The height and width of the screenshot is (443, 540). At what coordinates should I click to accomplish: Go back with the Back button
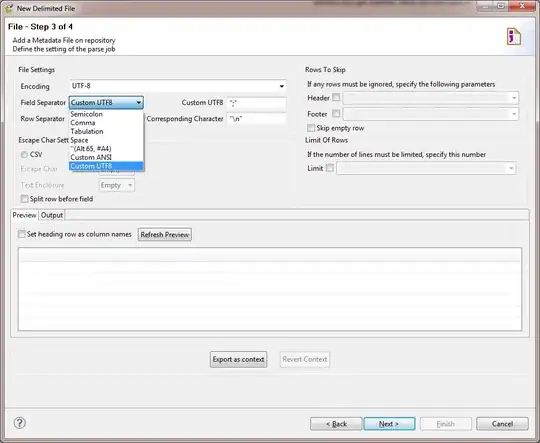(336, 424)
